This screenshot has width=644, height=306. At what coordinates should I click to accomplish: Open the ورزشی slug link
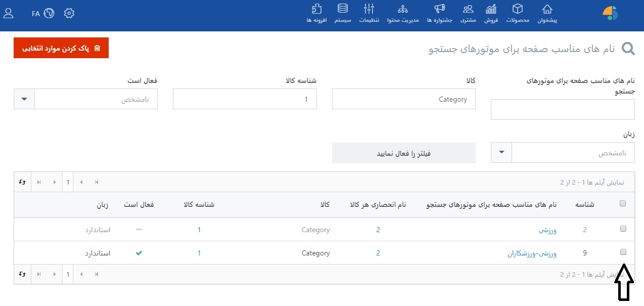coord(548,230)
